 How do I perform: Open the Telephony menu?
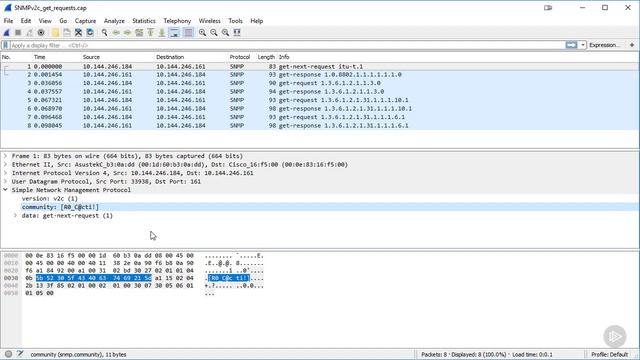[177, 21]
